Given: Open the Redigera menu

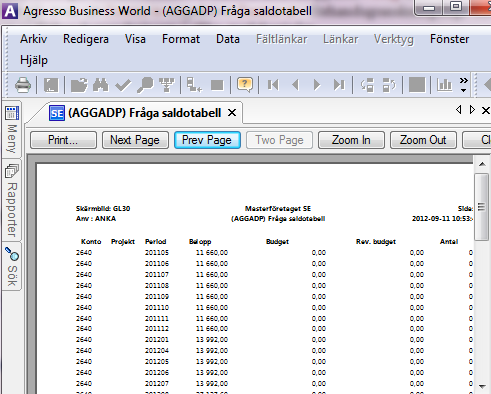Looking at the screenshot, I should 86,39.
